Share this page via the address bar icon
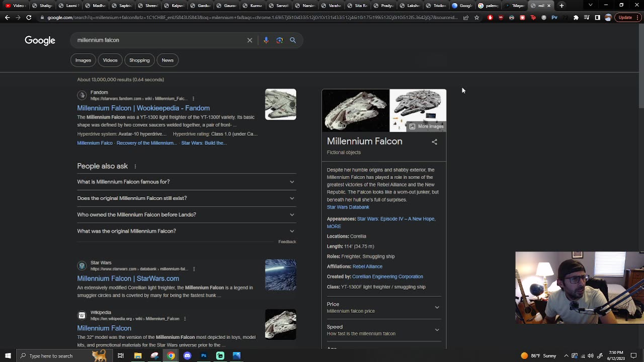The width and height of the screenshot is (644, 362). click(x=466, y=18)
